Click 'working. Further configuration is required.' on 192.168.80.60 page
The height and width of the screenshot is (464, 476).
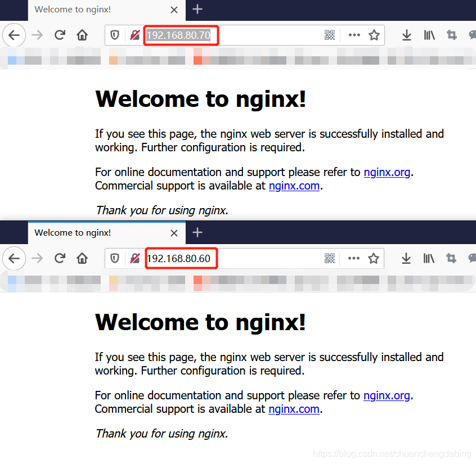click(199, 371)
